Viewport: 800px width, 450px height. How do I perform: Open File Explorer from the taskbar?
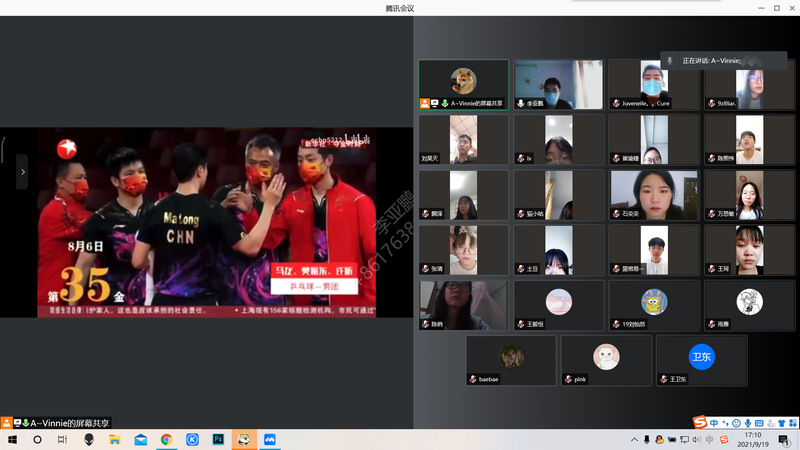pyautogui.click(x=115, y=439)
